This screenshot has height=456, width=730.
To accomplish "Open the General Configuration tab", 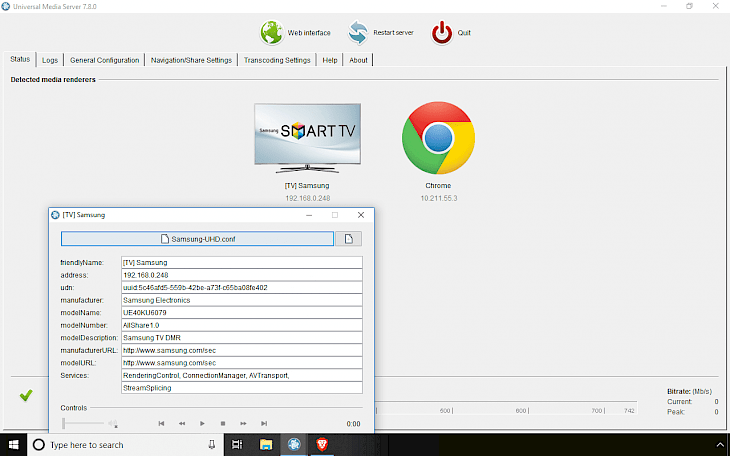I will click(104, 60).
